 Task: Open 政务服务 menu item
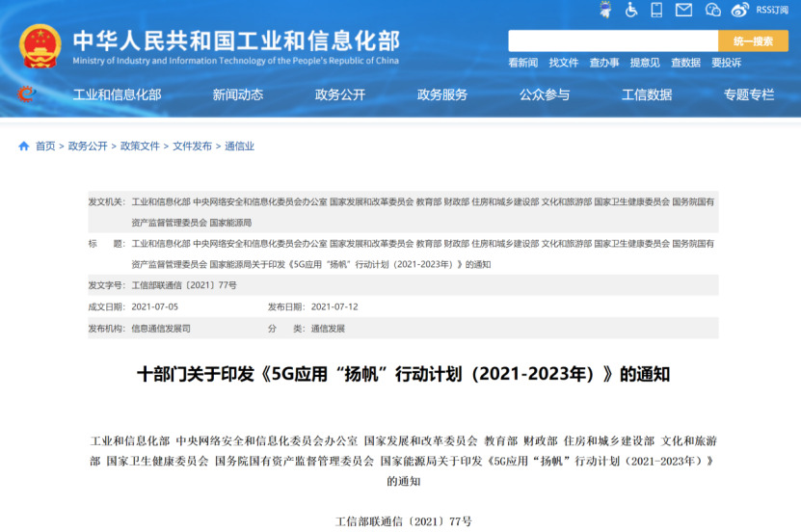pos(442,95)
